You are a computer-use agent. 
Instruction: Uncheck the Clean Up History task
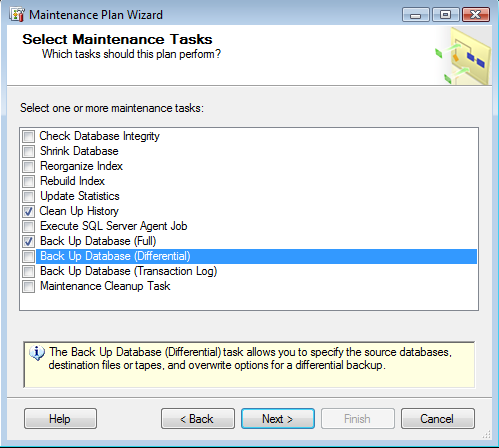(28, 211)
